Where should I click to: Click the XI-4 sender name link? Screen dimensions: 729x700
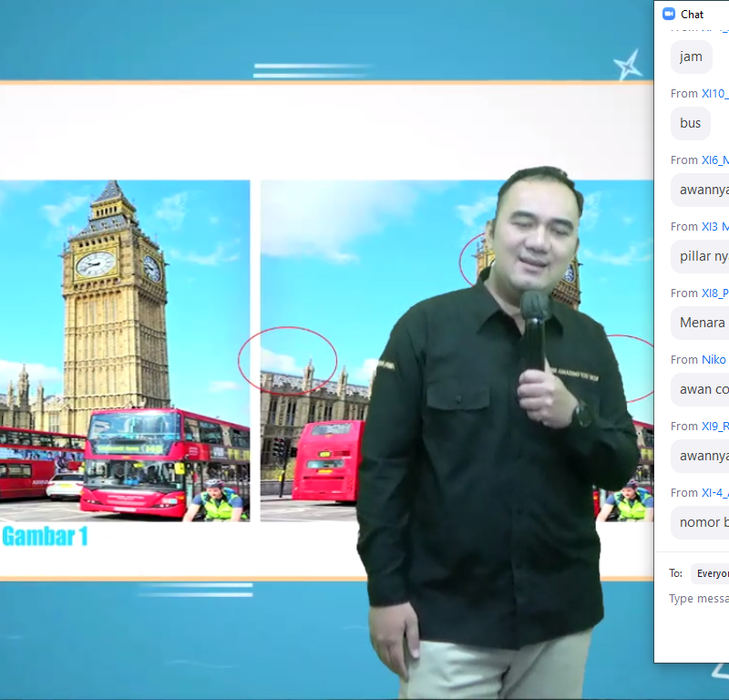pyautogui.click(x=714, y=492)
